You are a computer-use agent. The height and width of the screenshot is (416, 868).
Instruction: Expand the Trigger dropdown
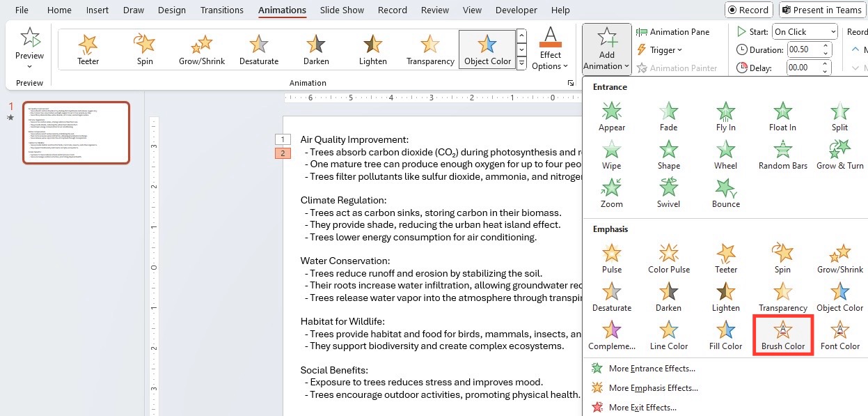[659, 49]
